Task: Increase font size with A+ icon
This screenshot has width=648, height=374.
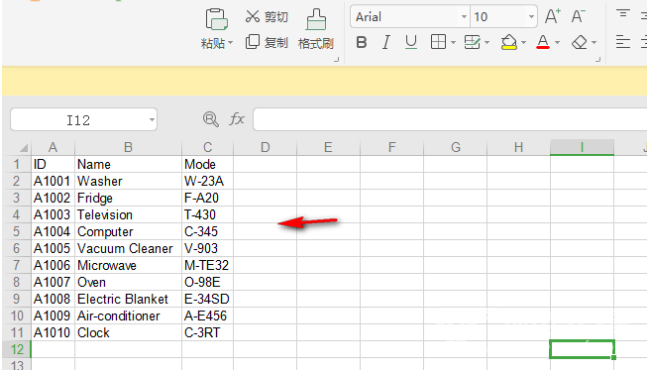Action: click(553, 17)
